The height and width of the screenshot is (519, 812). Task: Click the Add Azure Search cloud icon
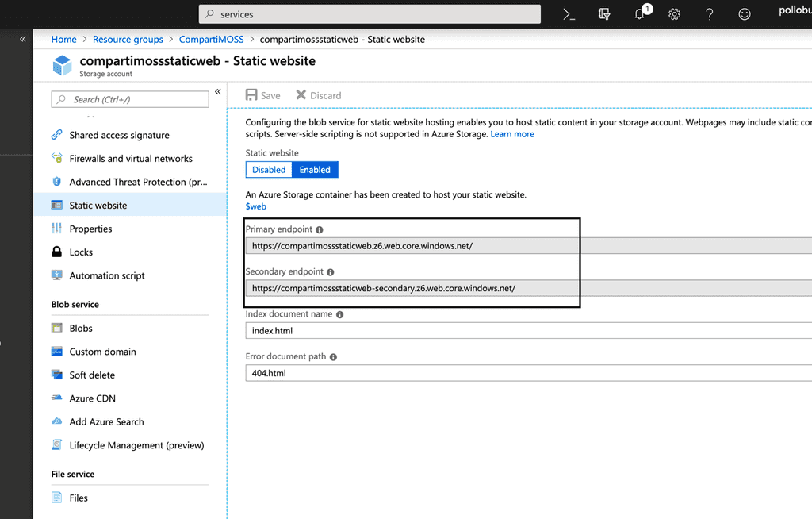click(x=57, y=421)
